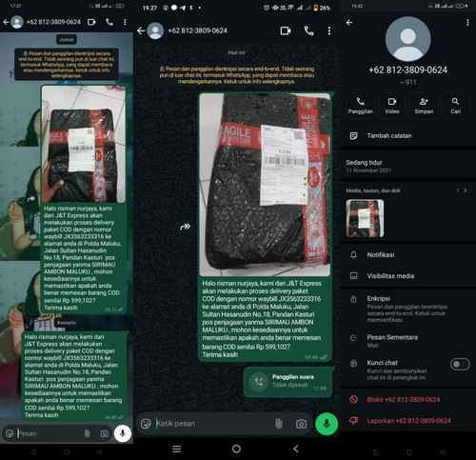This screenshot has height=460, width=476.
Task: Record voice message in middle chat
Action: click(327, 424)
